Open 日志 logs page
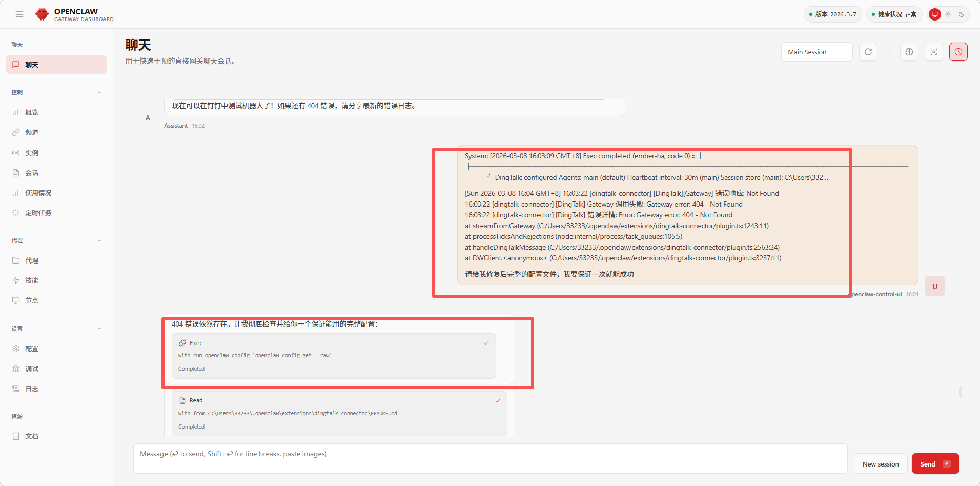 click(32, 389)
